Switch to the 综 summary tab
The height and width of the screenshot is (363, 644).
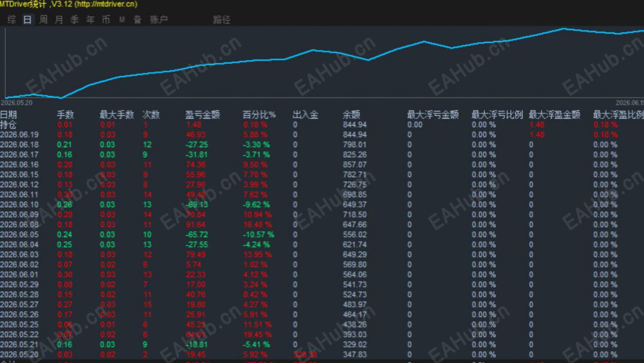pos(12,20)
